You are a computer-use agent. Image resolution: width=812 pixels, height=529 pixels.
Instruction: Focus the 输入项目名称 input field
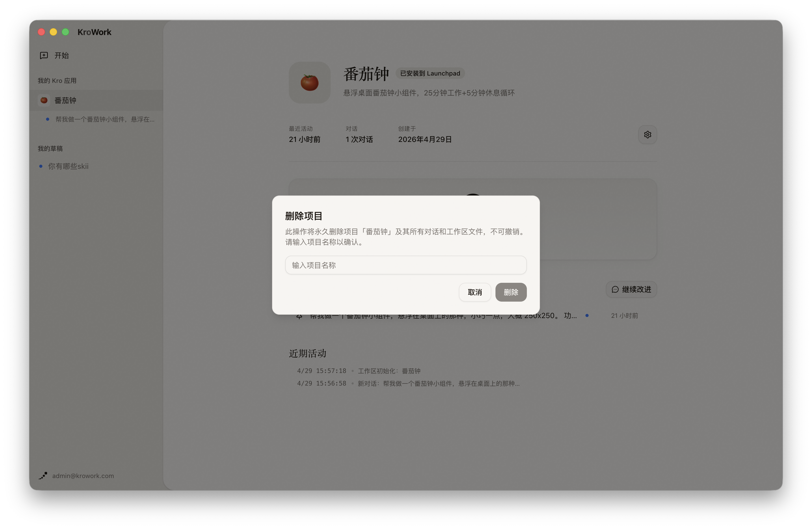coord(406,265)
